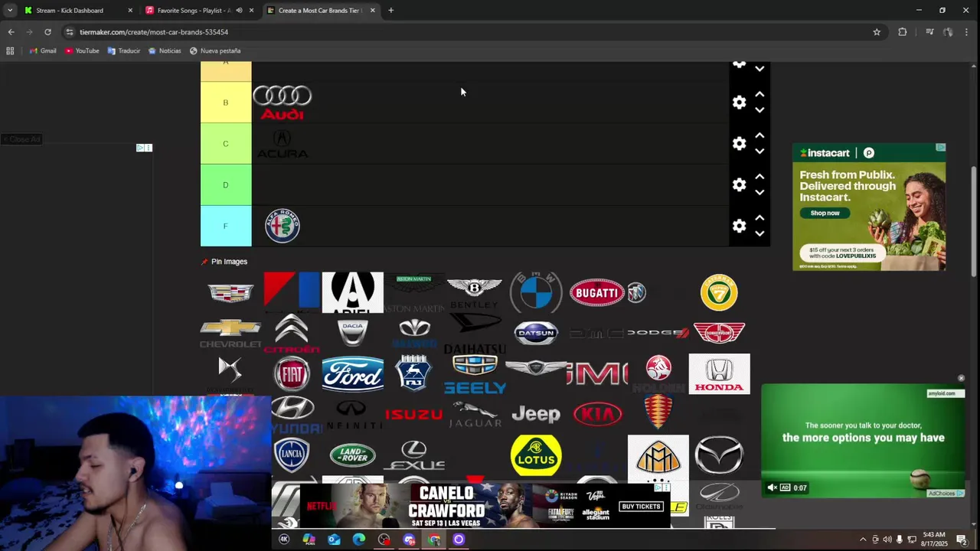Pick the Honda logo
The height and width of the screenshot is (551, 980).
tap(719, 373)
